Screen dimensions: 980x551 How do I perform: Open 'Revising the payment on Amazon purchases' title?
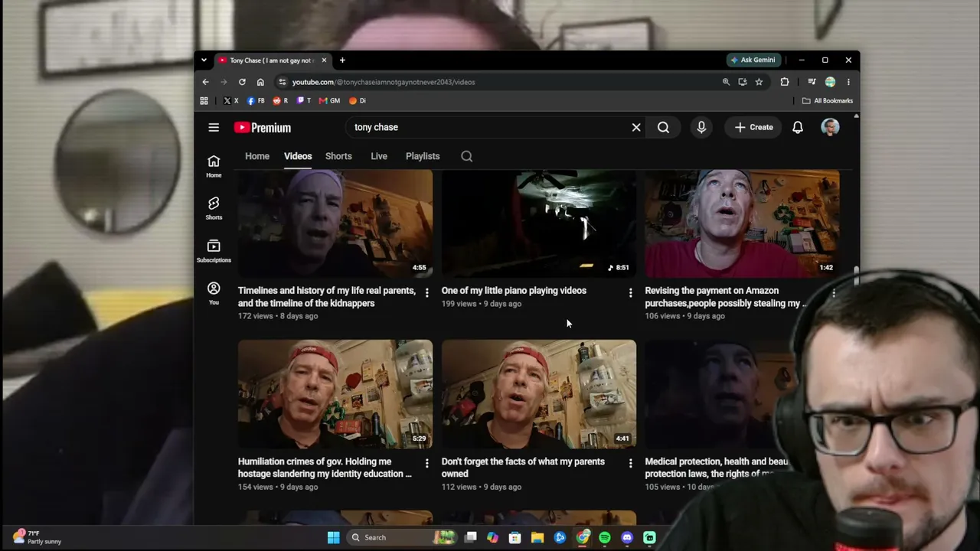(726, 297)
